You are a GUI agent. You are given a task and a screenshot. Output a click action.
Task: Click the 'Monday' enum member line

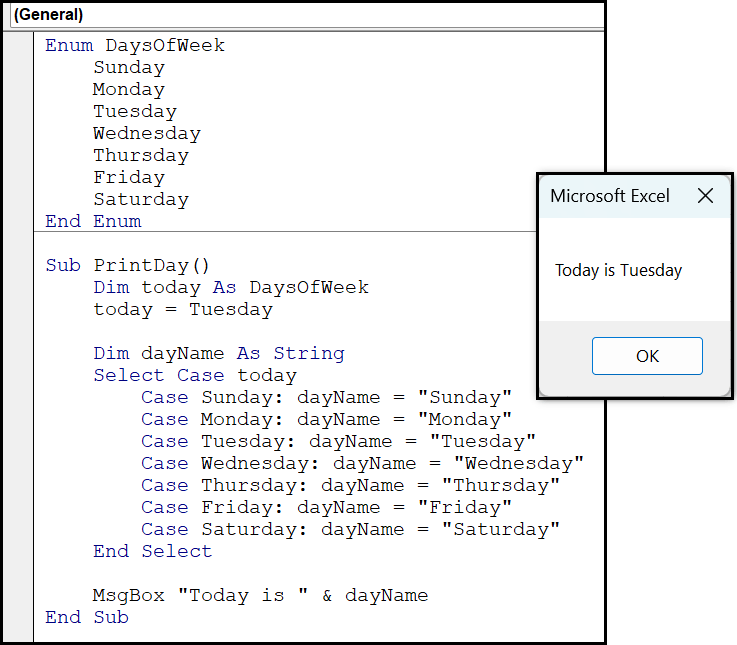click(129, 89)
